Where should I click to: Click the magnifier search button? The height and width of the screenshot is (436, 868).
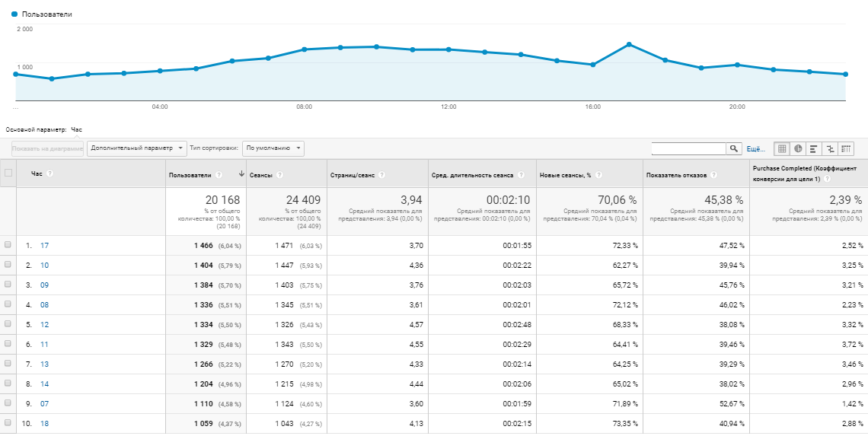point(735,148)
